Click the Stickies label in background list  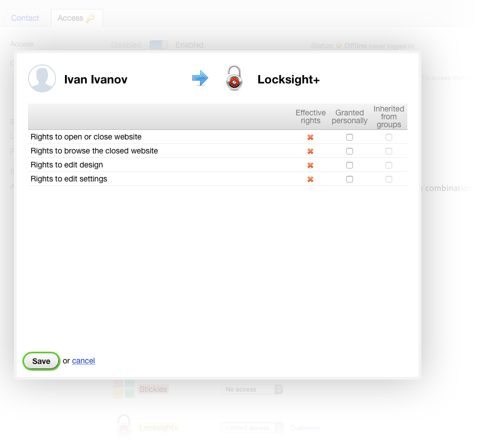click(x=153, y=389)
